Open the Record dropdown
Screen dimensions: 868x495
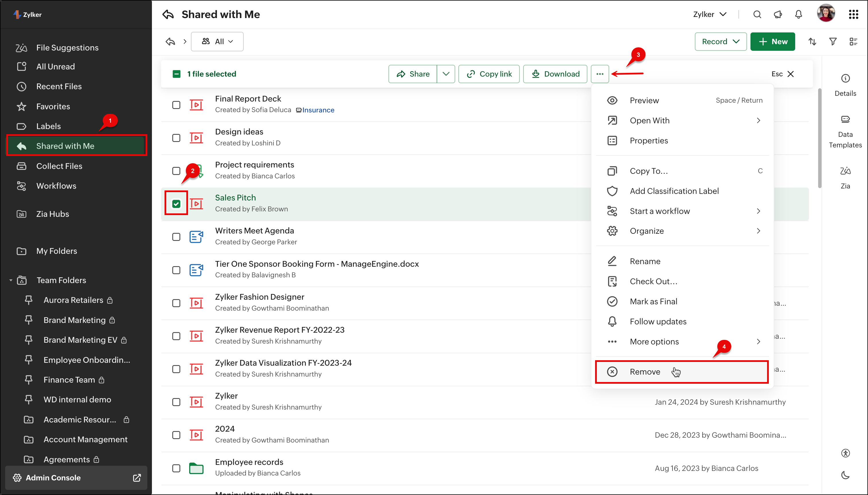(x=720, y=42)
